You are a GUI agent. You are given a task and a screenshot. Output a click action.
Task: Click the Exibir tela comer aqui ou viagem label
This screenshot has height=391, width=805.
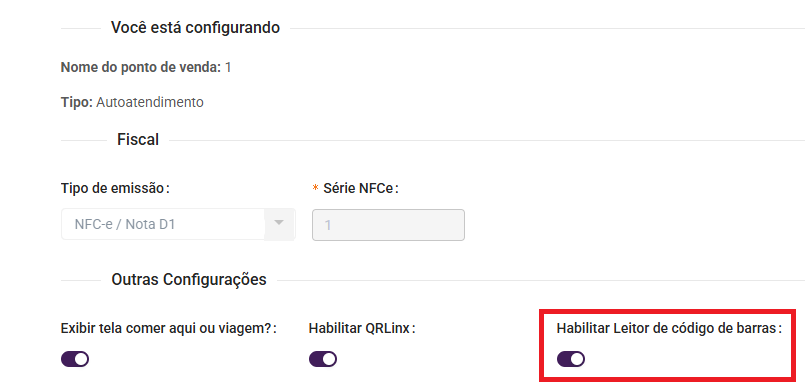[168, 328]
